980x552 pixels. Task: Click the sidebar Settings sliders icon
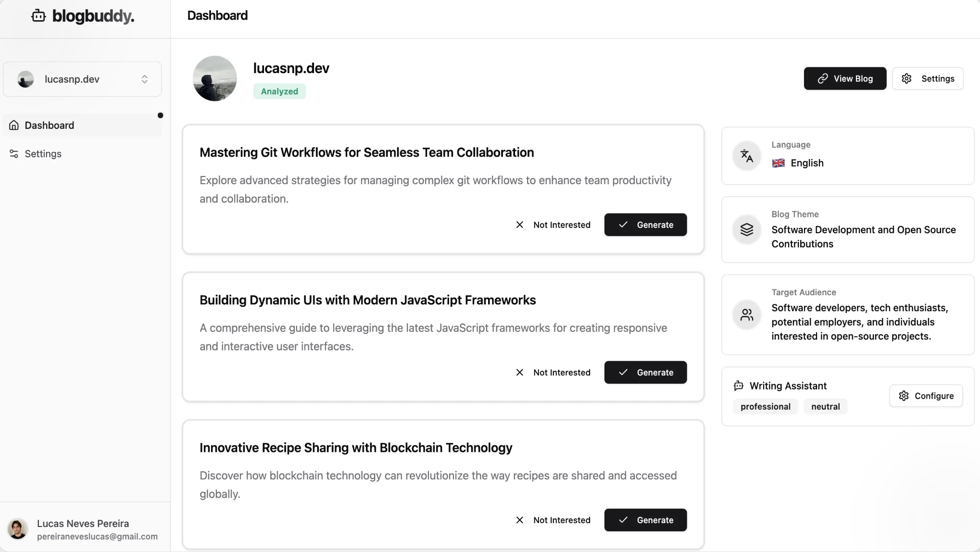14,154
